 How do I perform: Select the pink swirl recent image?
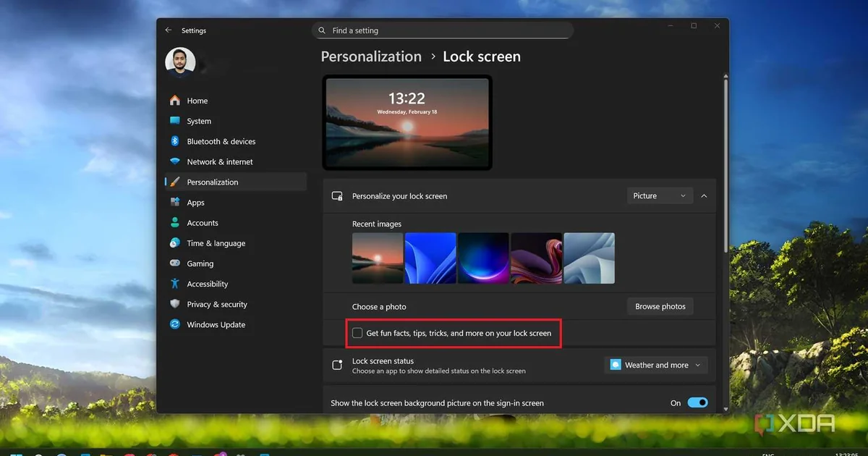click(x=536, y=258)
